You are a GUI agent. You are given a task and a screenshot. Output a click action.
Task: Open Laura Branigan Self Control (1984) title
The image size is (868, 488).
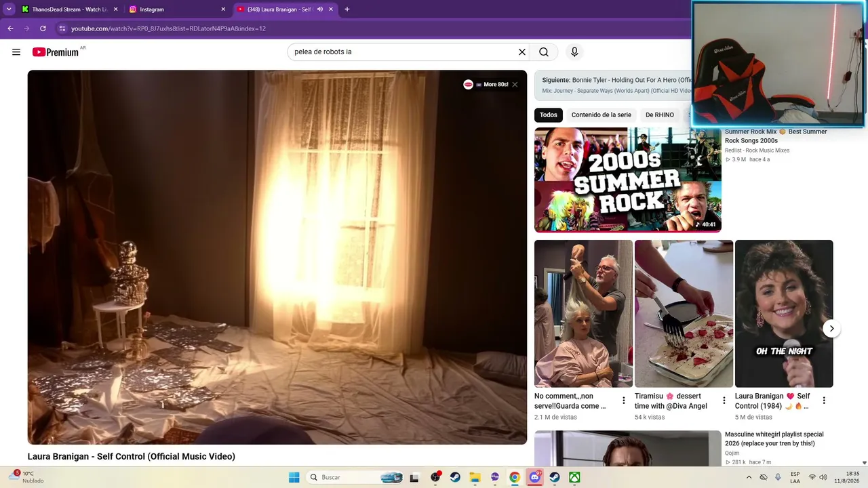pyautogui.click(x=772, y=401)
